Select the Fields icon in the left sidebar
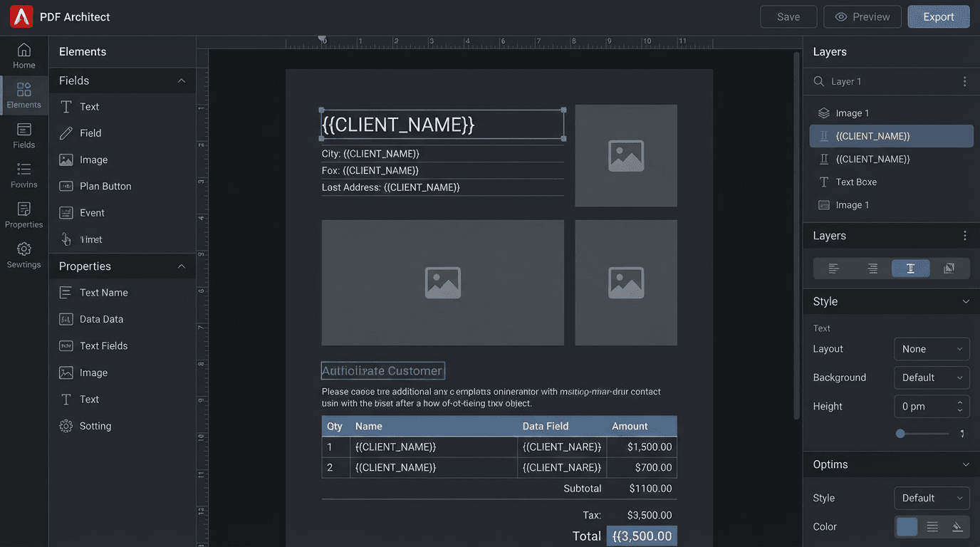The width and height of the screenshot is (980, 547). click(x=24, y=135)
